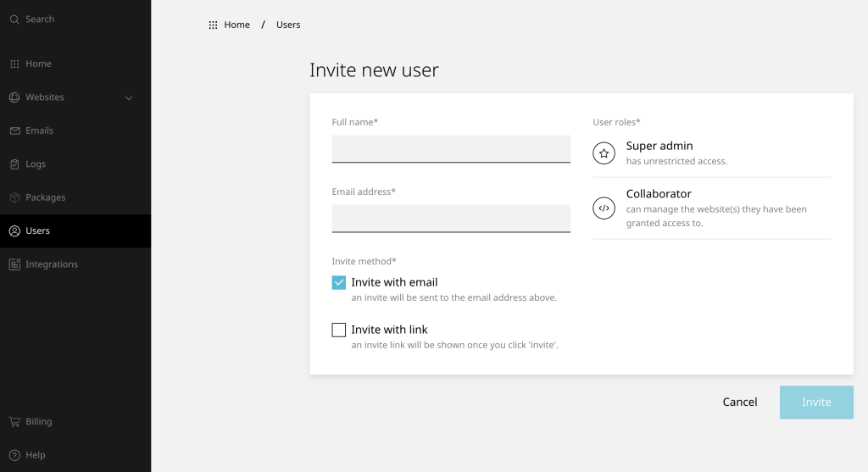Expand the Websites menu chevron
Viewport: 868px width, 472px height.
129,98
